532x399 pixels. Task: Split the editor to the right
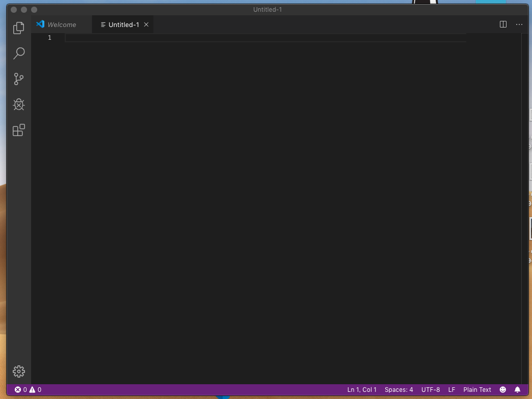point(503,24)
